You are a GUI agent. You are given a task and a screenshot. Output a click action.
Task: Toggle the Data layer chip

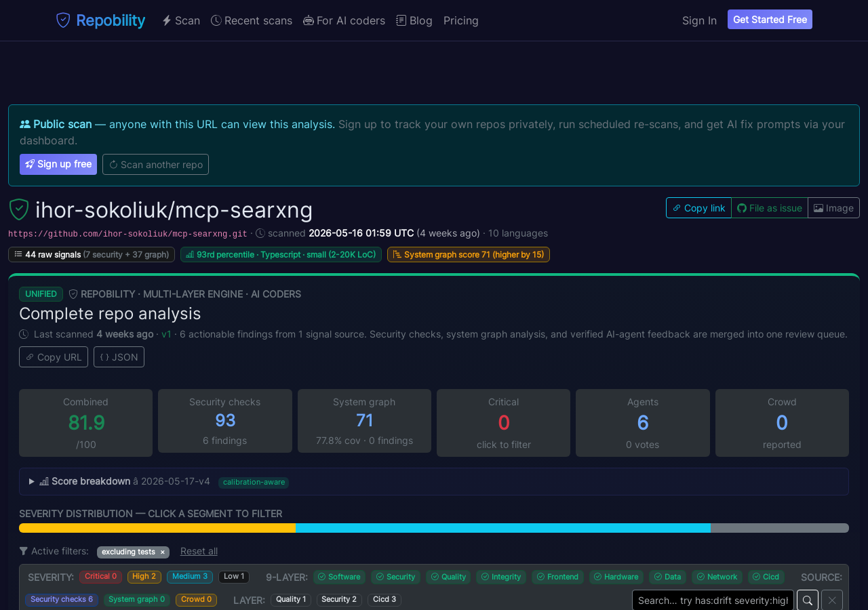click(x=668, y=577)
